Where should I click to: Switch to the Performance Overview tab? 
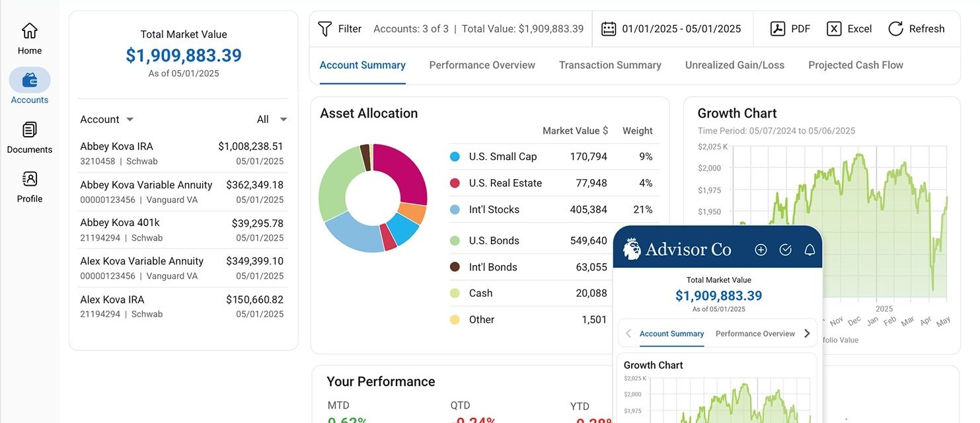click(x=482, y=65)
